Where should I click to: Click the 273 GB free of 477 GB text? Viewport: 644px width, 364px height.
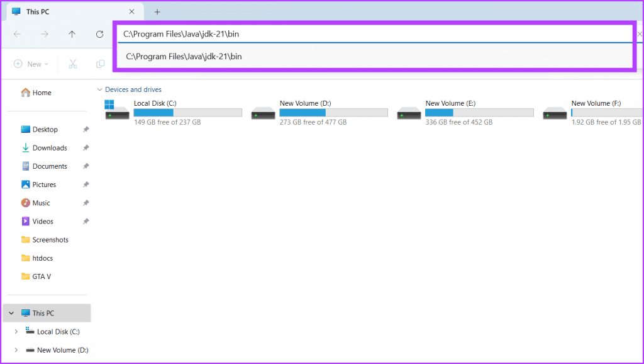pos(313,122)
